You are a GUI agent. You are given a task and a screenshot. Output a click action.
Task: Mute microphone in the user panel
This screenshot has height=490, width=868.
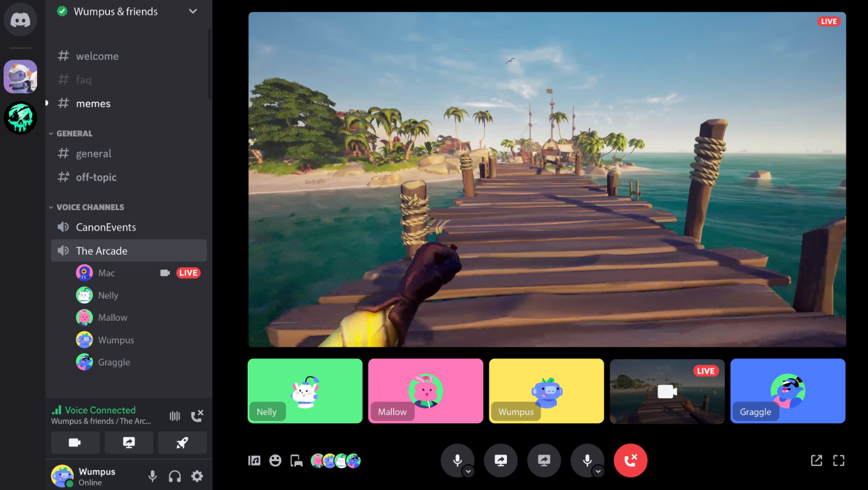coord(153,476)
